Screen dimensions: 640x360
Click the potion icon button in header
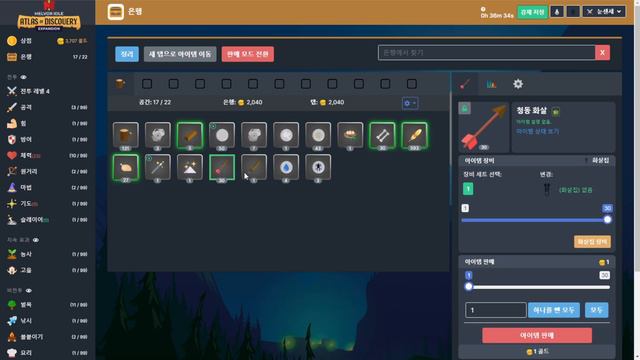pos(557,12)
